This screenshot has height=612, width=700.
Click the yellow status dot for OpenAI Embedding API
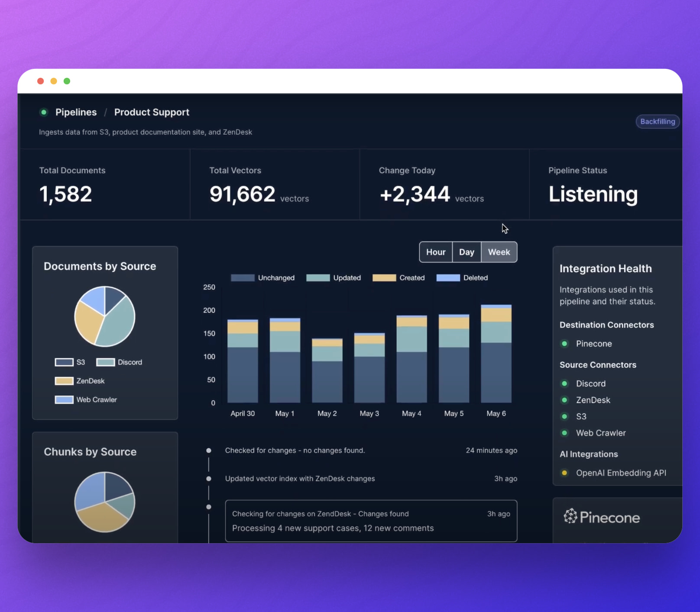564,473
